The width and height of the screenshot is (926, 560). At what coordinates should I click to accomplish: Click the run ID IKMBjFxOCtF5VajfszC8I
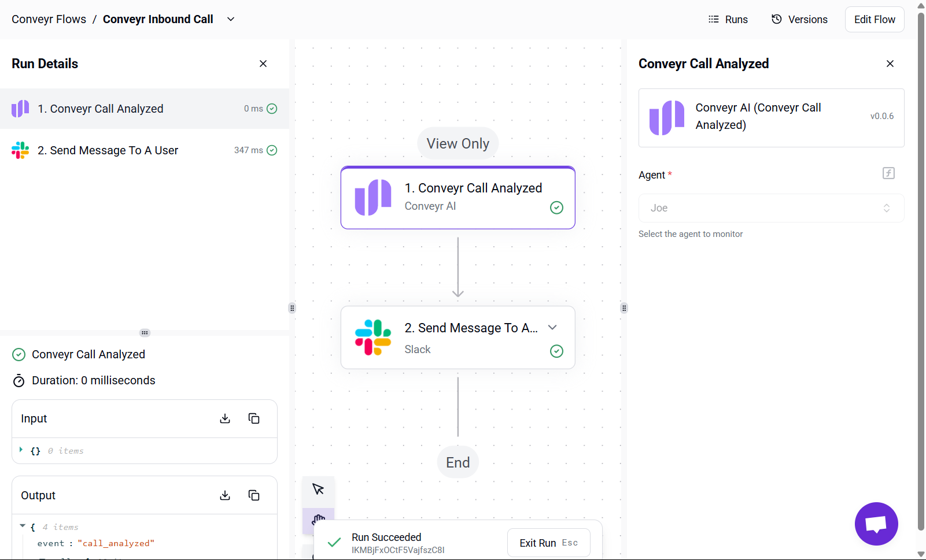pyautogui.click(x=398, y=550)
